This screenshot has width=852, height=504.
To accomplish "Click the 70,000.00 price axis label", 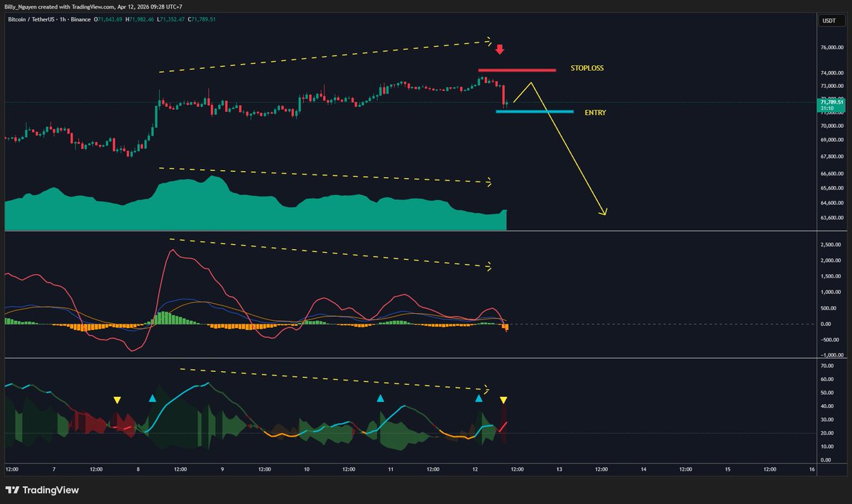I will click(831, 126).
